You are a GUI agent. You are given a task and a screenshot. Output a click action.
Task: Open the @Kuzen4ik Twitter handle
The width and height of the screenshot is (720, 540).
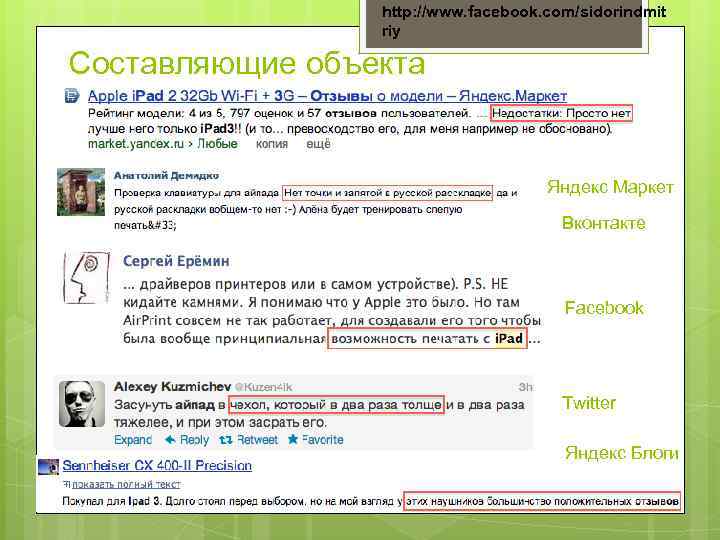pyautogui.click(x=263, y=387)
